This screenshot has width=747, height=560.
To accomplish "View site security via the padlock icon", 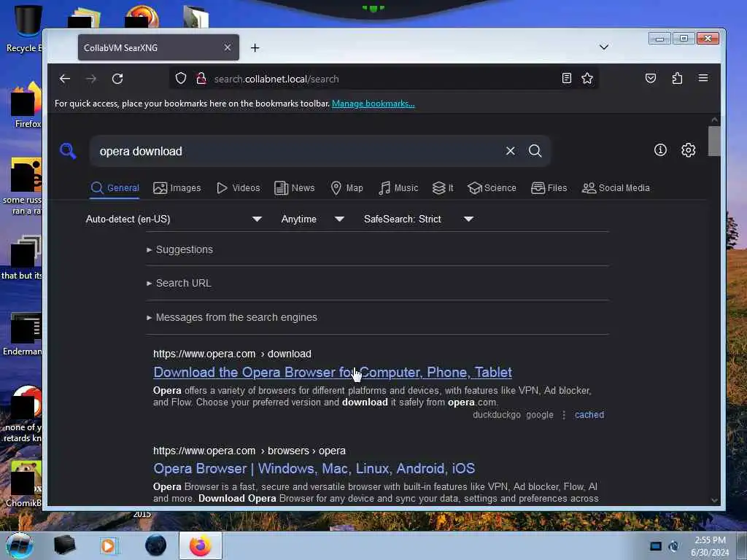I will pyautogui.click(x=201, y=78).
